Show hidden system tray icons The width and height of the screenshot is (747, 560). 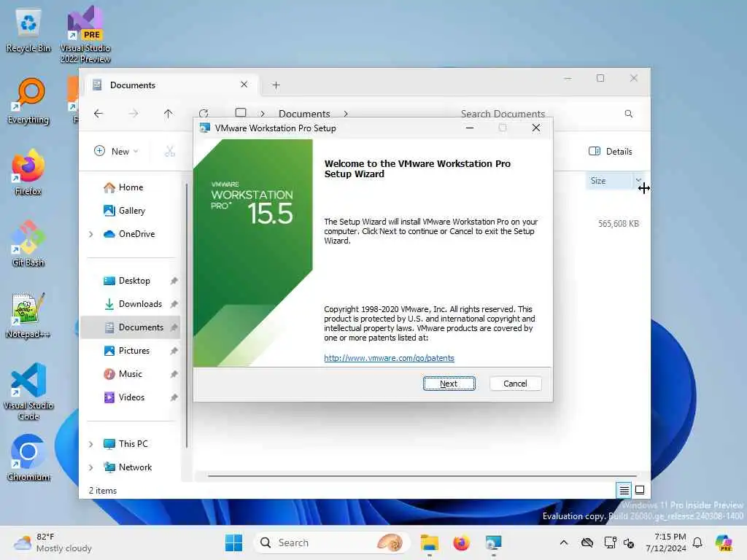pos(564,542)
